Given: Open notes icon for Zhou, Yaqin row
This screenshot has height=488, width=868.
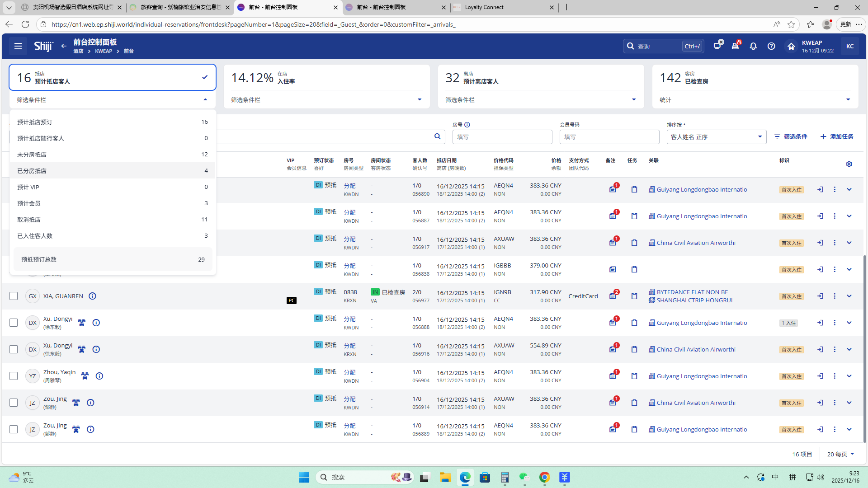Looking at the screenshot, I should (x=613, y=376).
